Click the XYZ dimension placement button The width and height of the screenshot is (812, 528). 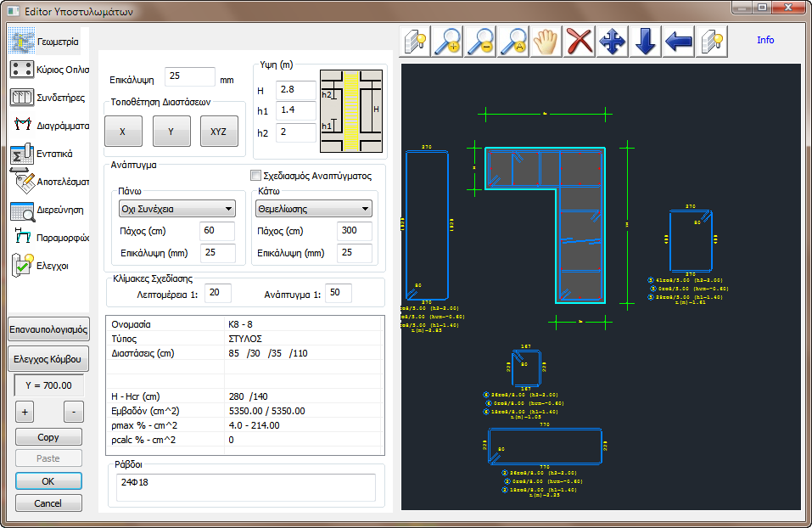219,132
